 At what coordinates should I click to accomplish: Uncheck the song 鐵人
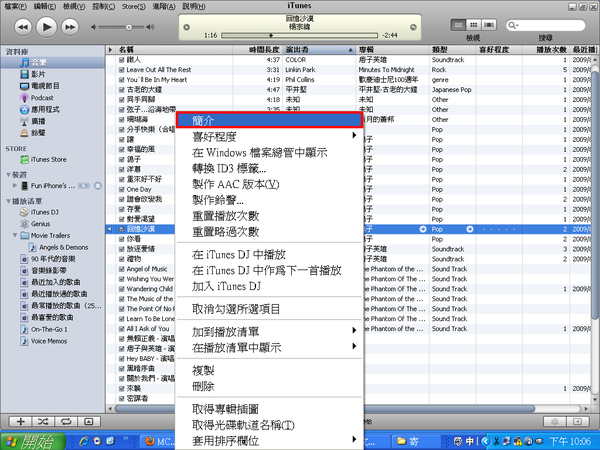pos(122,60)
